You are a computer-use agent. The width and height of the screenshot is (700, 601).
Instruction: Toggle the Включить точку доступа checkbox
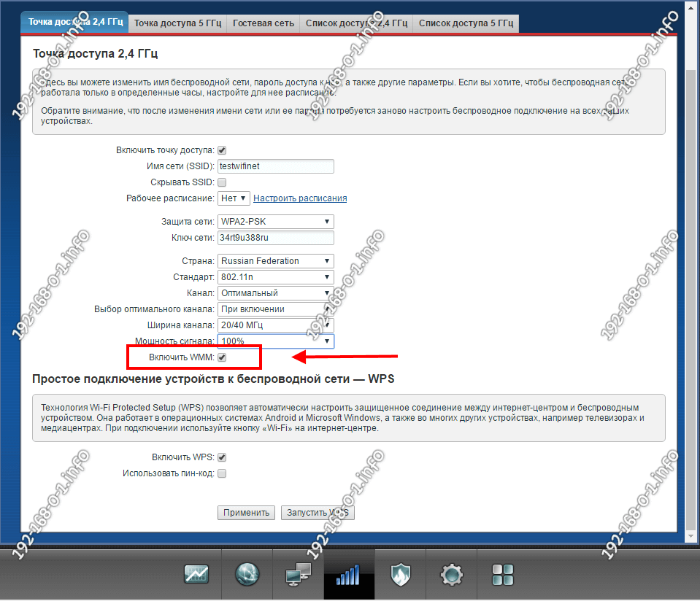coord(222,150)
